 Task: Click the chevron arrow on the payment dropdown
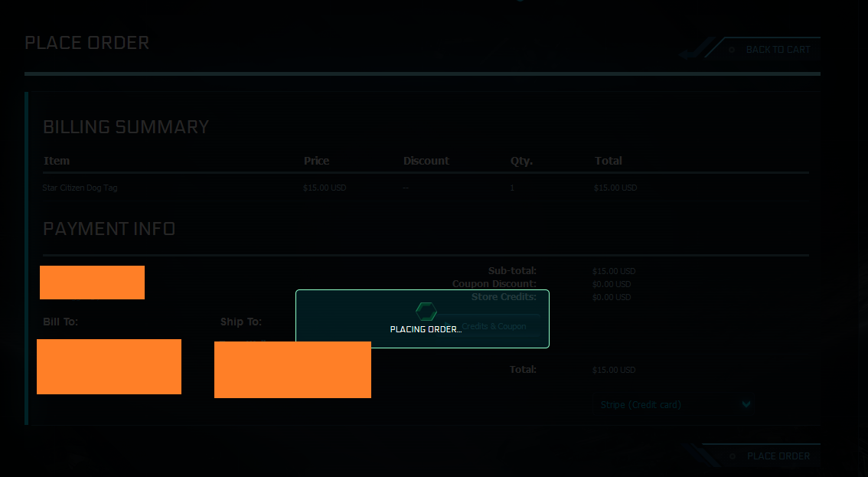pos(746,403)
